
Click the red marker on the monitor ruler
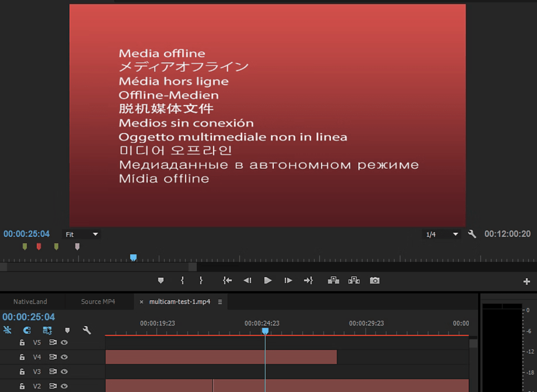[x=39, y=246]
